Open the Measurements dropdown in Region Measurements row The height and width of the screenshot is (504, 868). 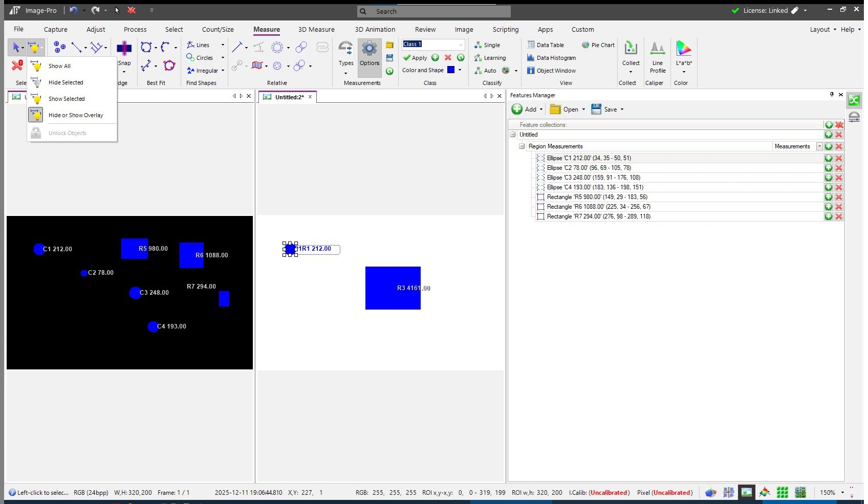tap(819, 146)
